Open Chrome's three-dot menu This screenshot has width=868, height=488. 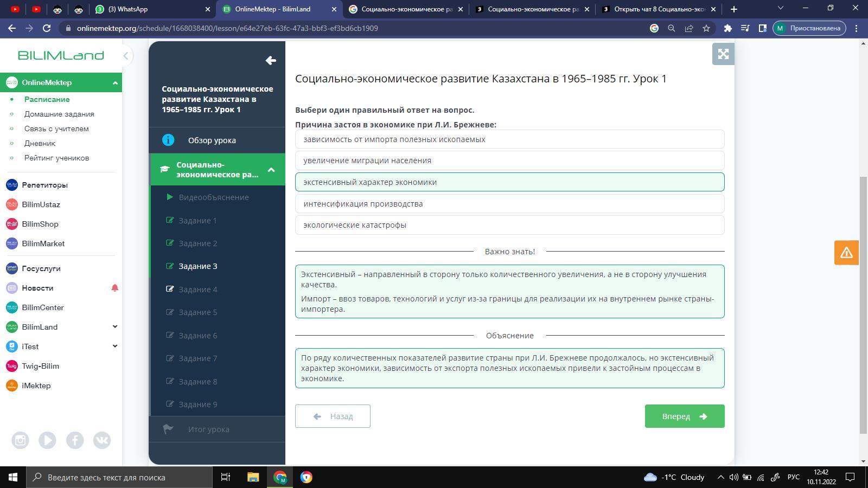(x=857, y=28)
